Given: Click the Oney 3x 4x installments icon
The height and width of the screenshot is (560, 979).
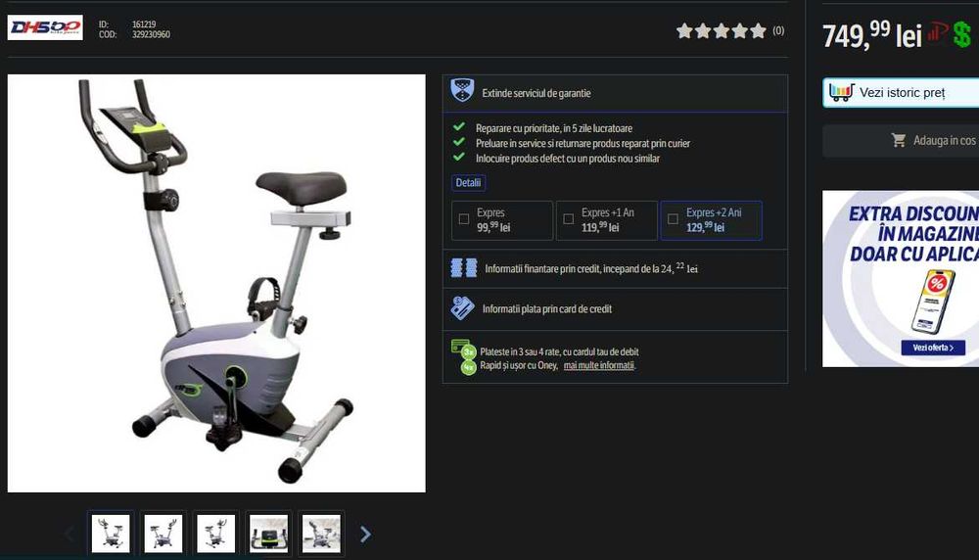Looking at the screenshot, I should [464, 356].
